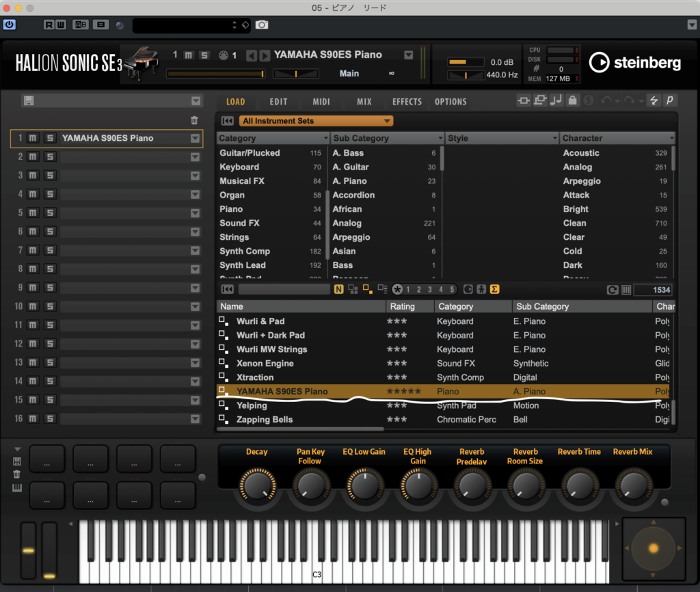Screen dimensions: 700x592
Task: Refresh the results list
Action: 613,290
